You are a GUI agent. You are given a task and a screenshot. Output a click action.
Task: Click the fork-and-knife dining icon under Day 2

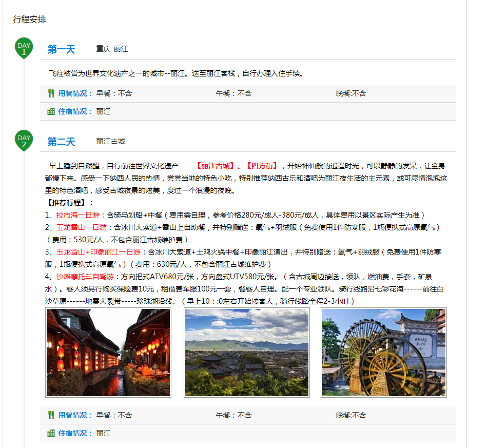coord(51,415)
